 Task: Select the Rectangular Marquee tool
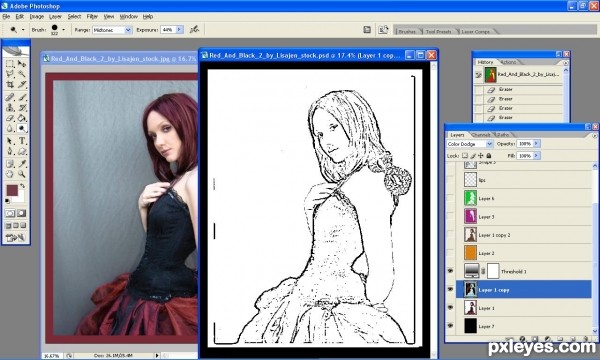pyautogui.click(x=10, y=63)
